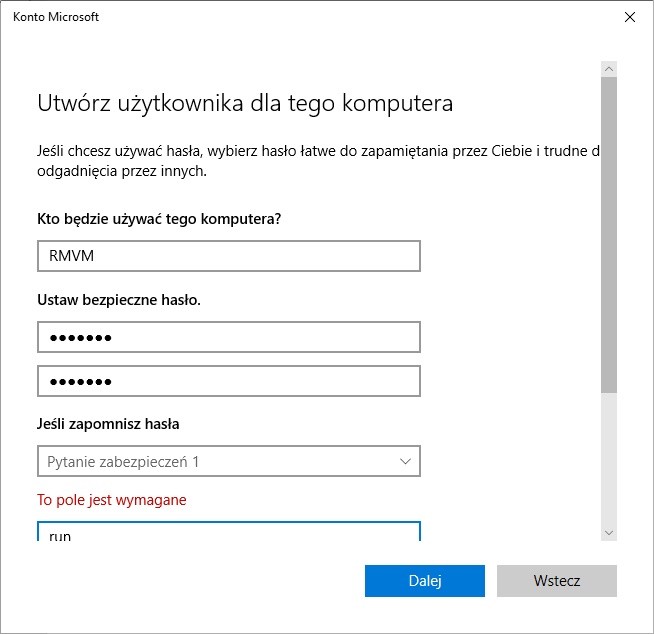
Task: Click the vertical scrollbar thumb
Action: [609, 235]
